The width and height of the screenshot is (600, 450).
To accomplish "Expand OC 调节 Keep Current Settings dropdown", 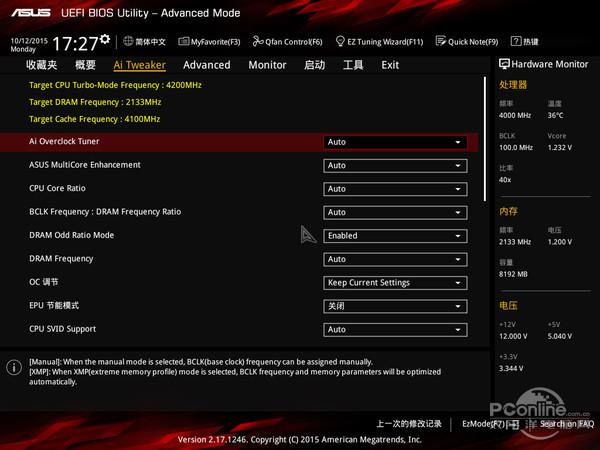I will click(395, 283).
